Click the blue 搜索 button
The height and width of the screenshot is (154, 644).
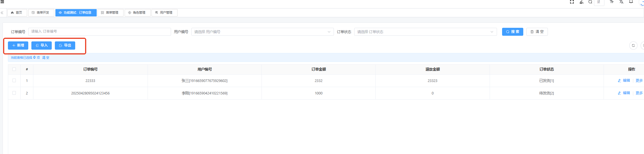tap(513, 32)
